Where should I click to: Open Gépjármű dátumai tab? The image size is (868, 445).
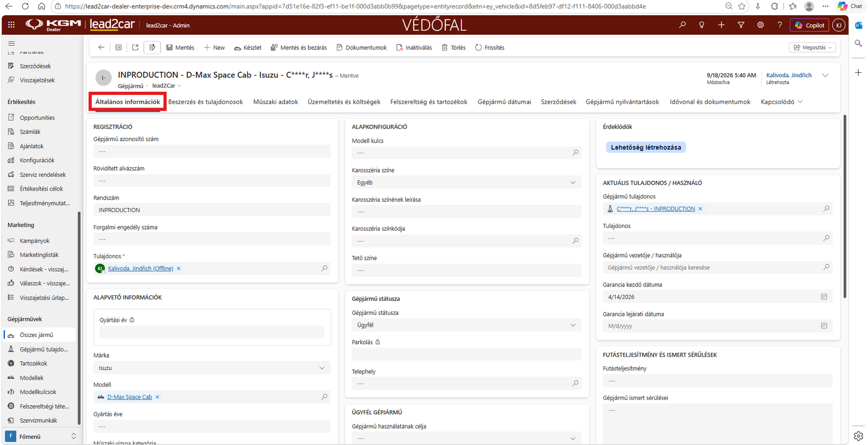point(505,102)
